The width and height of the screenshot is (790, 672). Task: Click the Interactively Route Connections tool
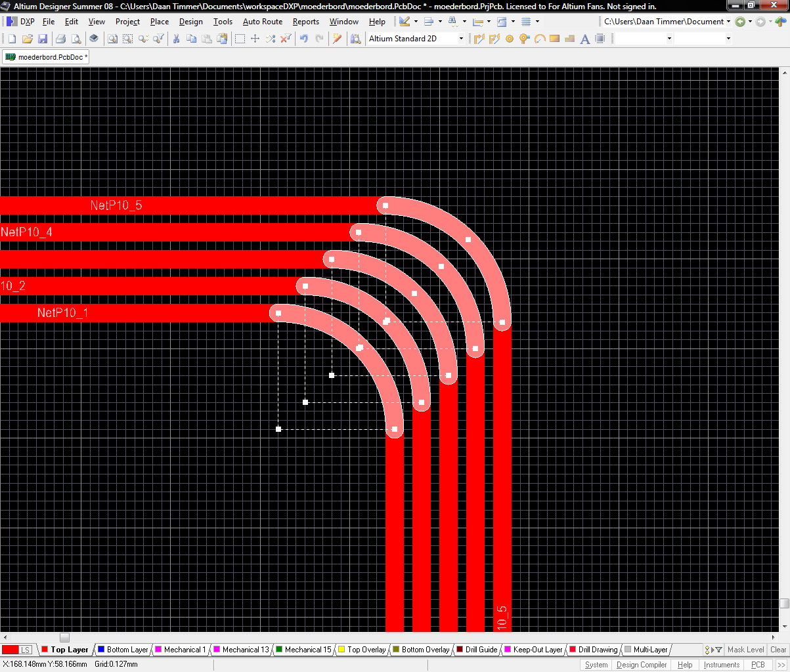click(479, 39)
